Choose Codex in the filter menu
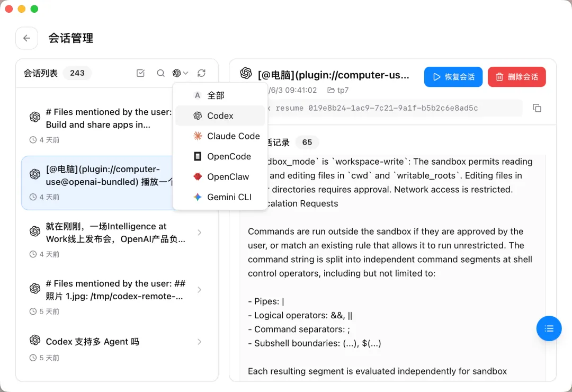This screenshot has width=572, height=392. [220, 115]
